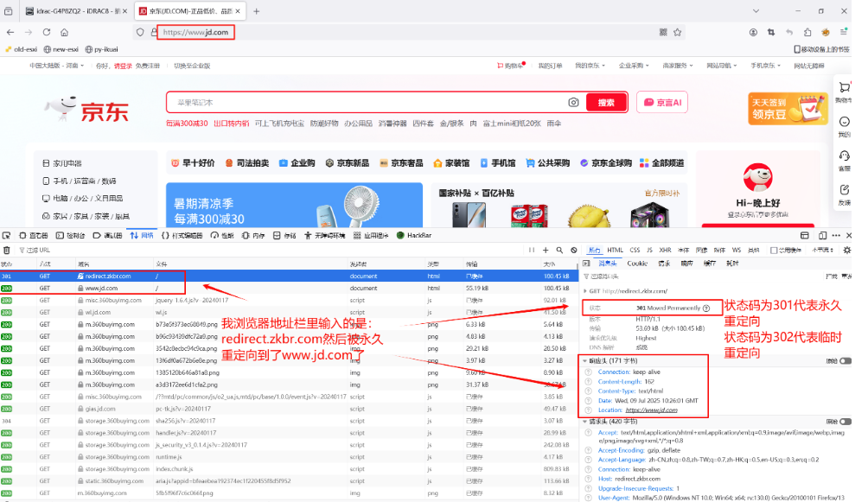This screenshot has height=502, width=868.
Task: Click the 全部频道 channel link
Action: 662,163
